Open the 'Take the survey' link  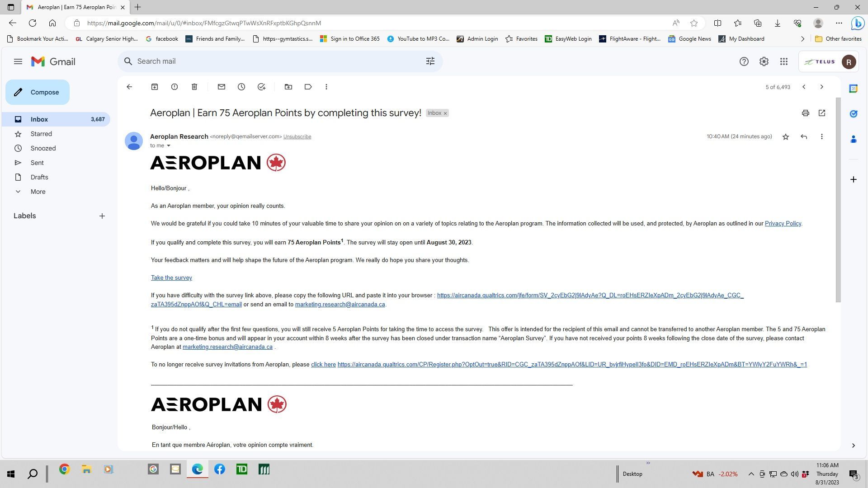coord(171,278)
